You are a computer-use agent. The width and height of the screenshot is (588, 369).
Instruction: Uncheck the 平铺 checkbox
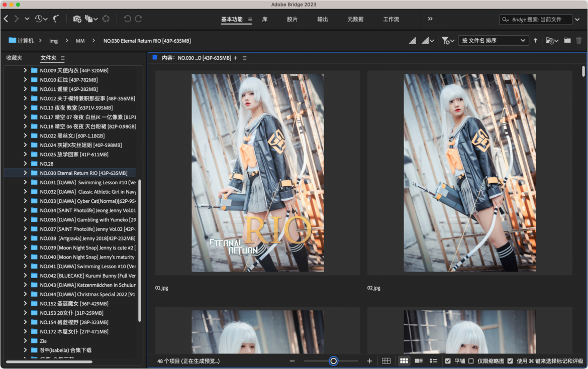click(x=448, y=361)
